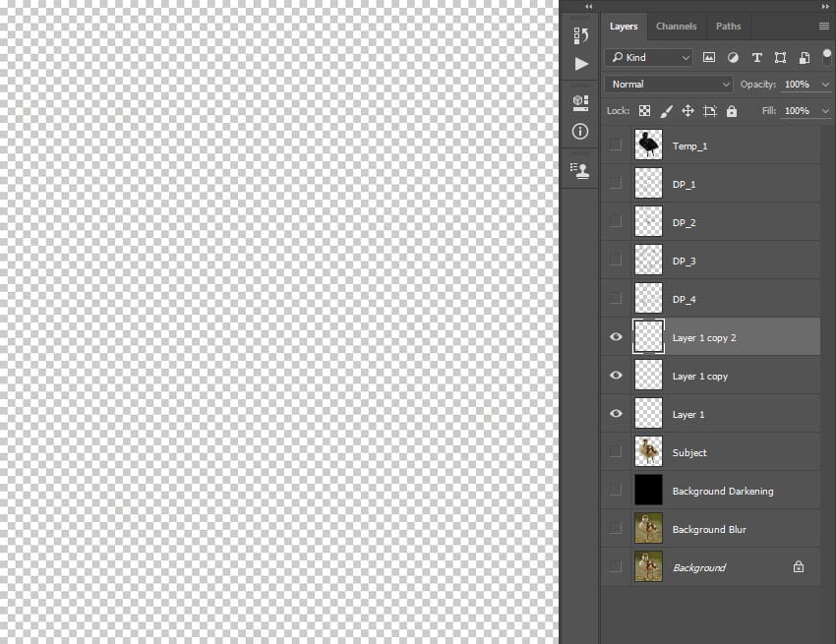Screen dimensions: 836x644
Task: Click the Lock all icon
Action: tap(731, 110)
